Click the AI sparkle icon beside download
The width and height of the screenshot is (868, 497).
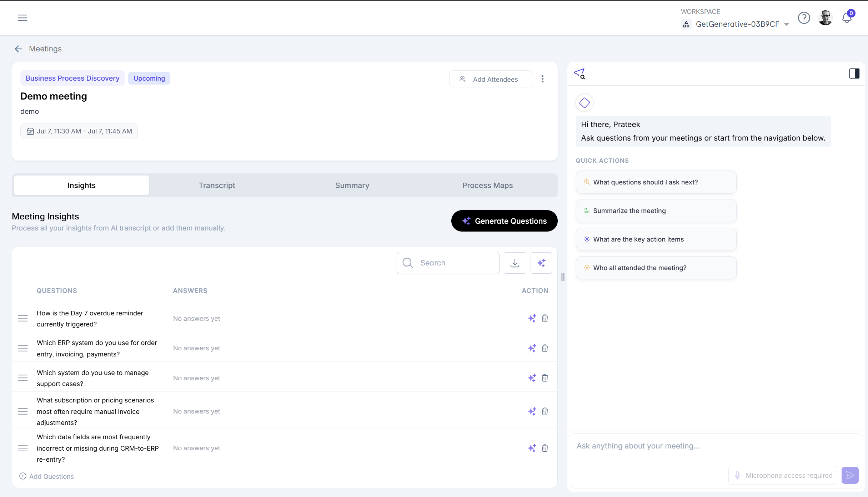pos(541,263)
